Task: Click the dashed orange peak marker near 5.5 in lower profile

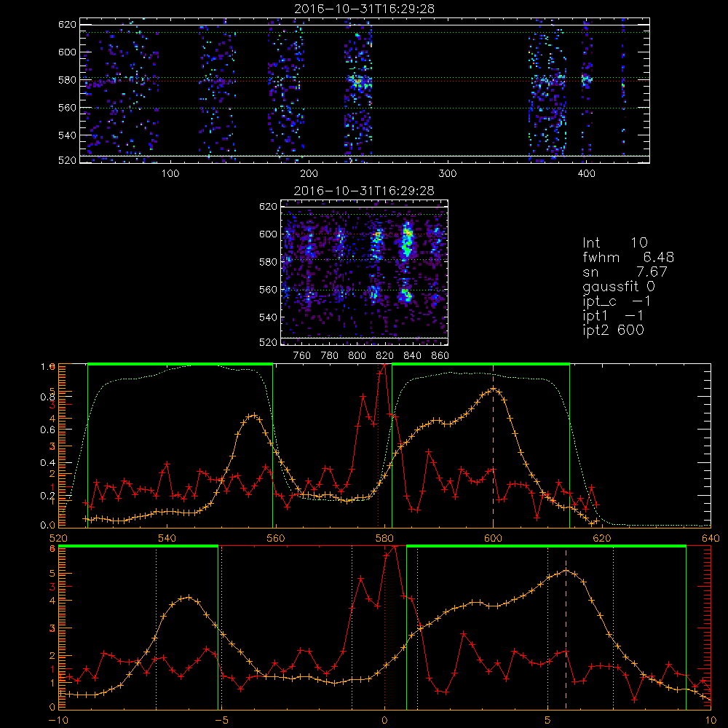Action: (x=566, y=629)
